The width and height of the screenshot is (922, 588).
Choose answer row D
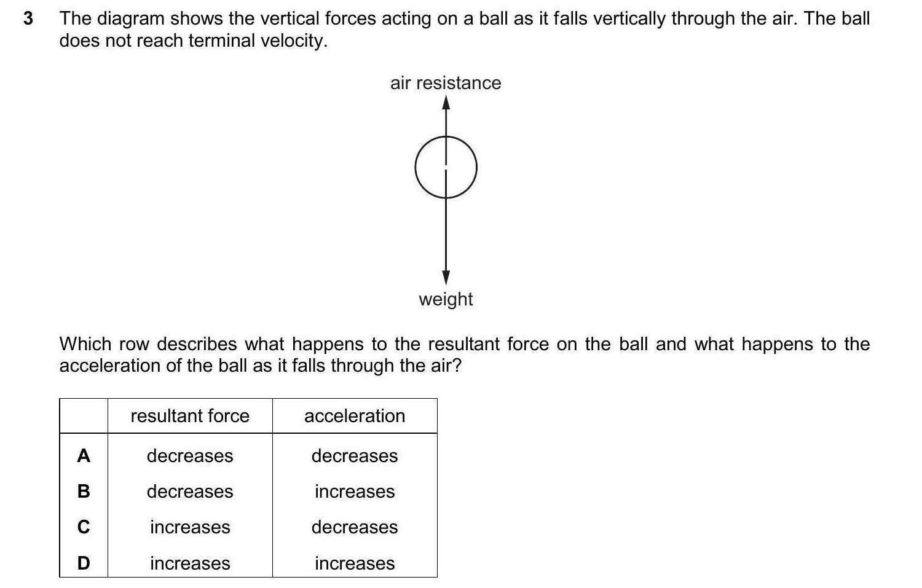click(84, 563)
